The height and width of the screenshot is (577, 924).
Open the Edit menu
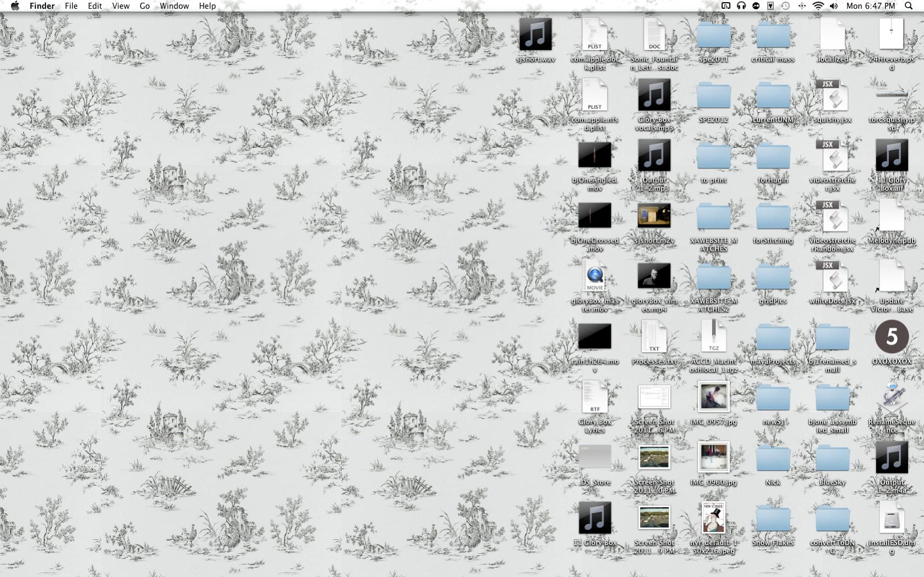coord(95,6)
